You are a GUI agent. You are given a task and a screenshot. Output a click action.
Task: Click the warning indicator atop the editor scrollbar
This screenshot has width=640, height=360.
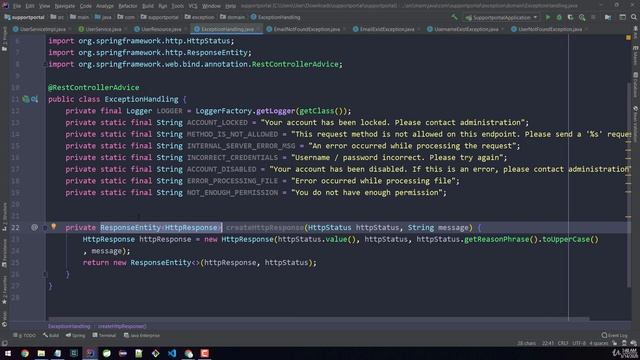click(628, 38)
